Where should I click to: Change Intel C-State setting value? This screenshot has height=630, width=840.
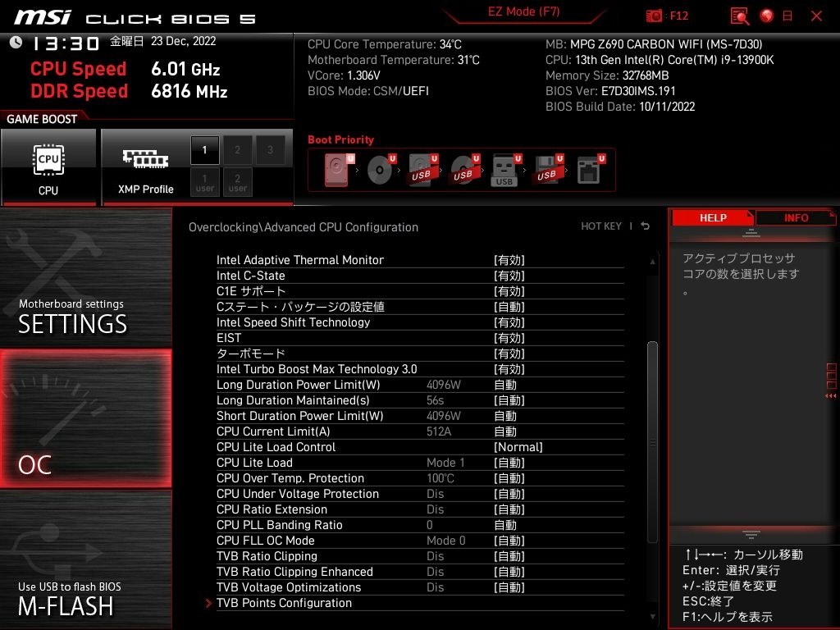click(509, 276)
